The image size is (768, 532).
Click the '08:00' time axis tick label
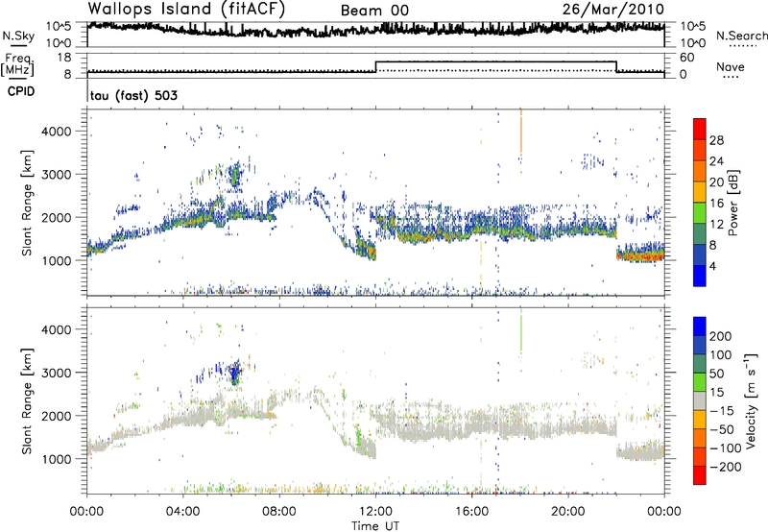point(279,512)
